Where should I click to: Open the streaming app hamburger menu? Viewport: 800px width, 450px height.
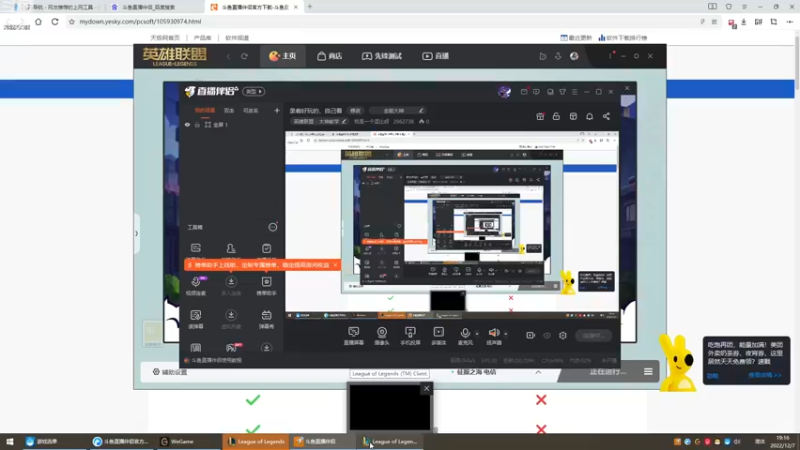click(574, 92)
